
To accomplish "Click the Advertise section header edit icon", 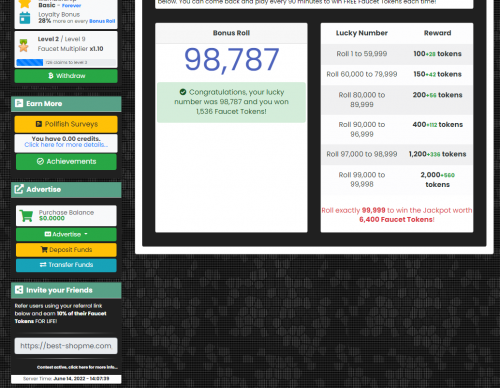I will coord(19,189).
